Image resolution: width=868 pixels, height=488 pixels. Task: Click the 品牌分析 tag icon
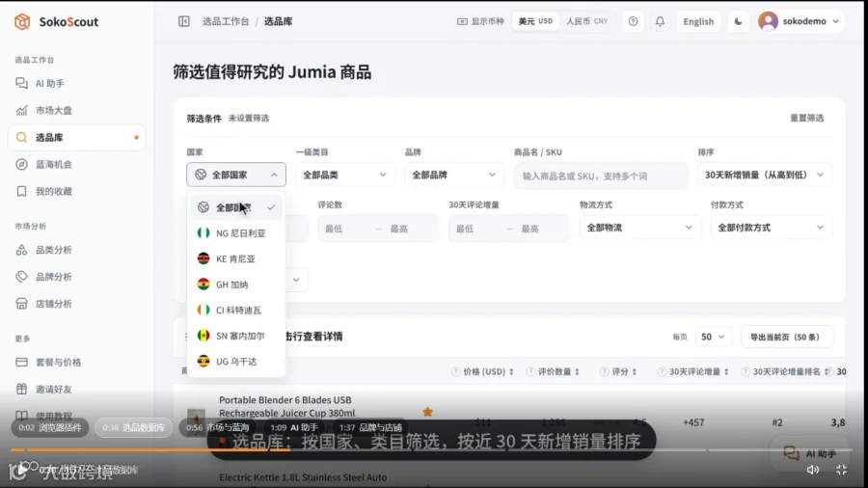tap(21, 277)
